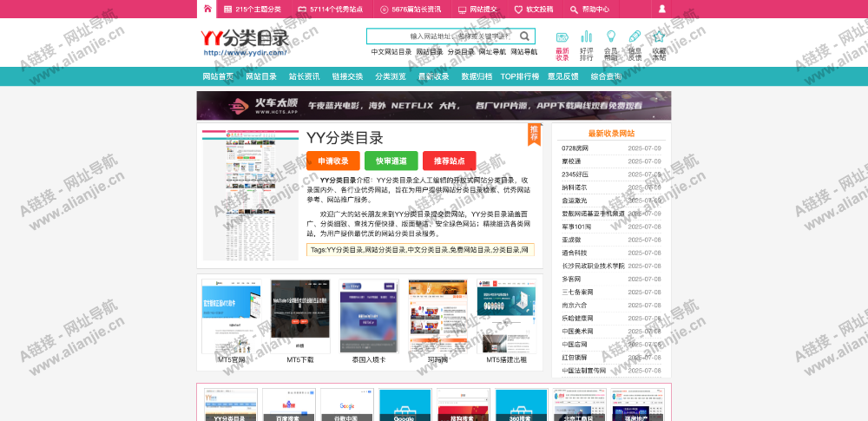Open 好评排行 bar-chart icon shortcut
This screenshot has height=421, width=868.
pos(586,37)
